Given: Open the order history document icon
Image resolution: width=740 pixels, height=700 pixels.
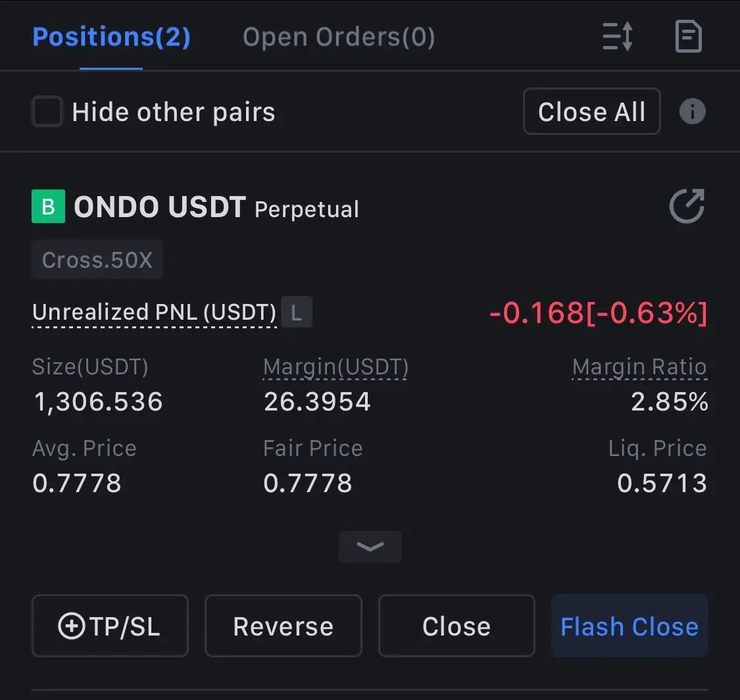Looking at the screenshot, I should click(689, 36).
